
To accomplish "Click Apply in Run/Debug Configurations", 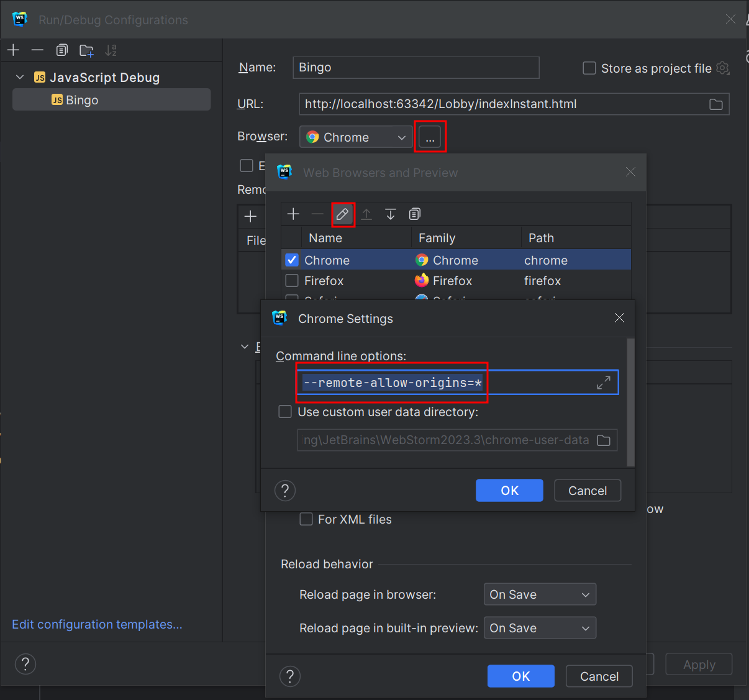I will [x=699, y=665].
